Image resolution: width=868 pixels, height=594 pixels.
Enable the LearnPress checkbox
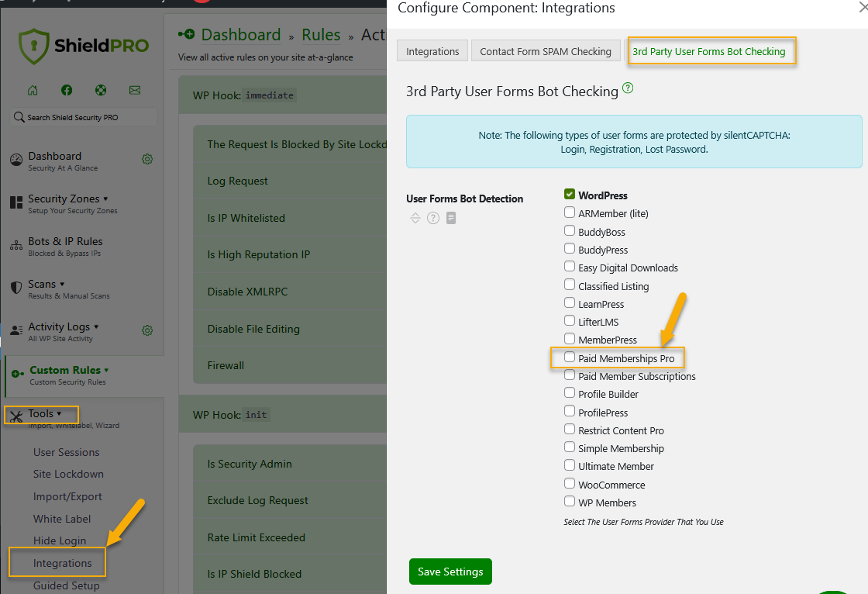point(569,302)
